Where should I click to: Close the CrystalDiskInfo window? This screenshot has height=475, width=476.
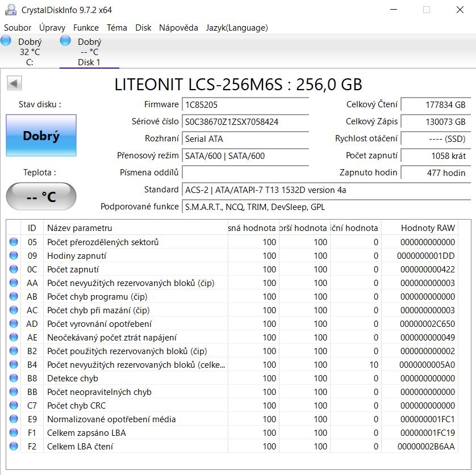tap(460, 10)
